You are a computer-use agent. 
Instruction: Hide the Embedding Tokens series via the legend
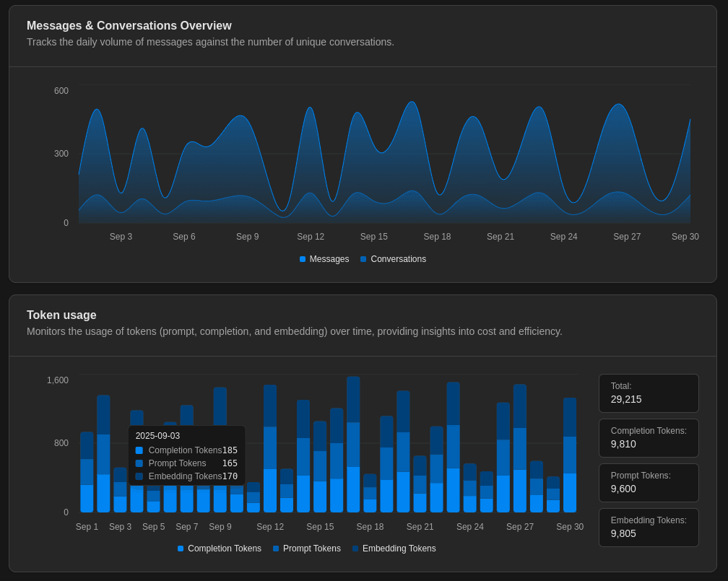click(394, 549)
